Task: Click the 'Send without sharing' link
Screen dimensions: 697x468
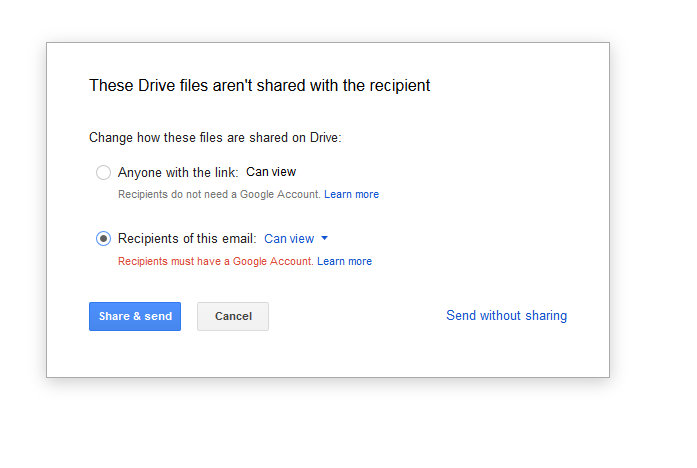Action: pyautogui.click(x=506, y=316)
